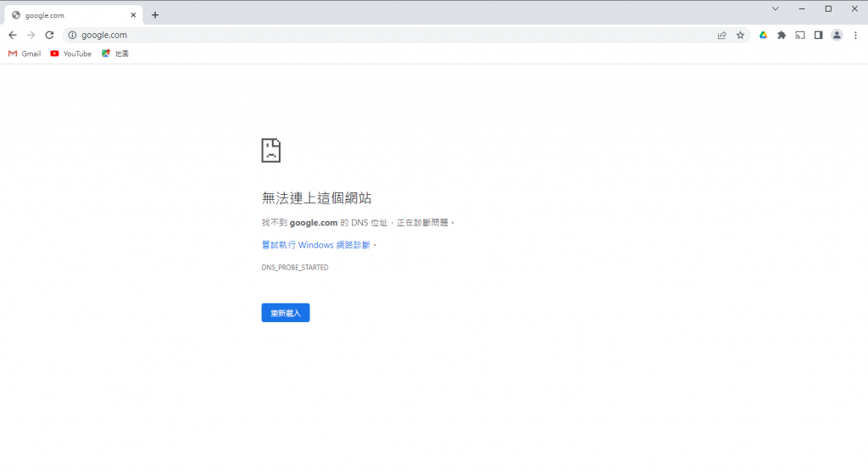Click the forward navigation arrow
This screenshot has height=472, width=868.
tap(31, 35)
